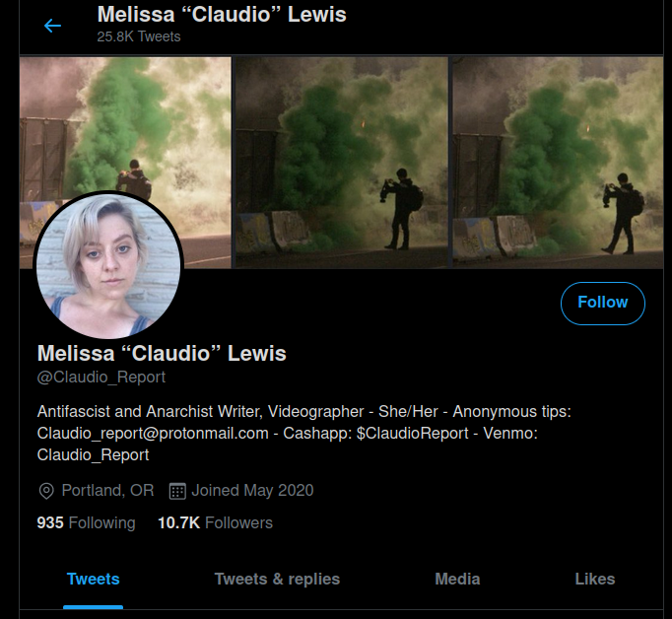Click the Portland, OR location text
The height and width of the screenshot is (619, 672).
tap(107, 491)
